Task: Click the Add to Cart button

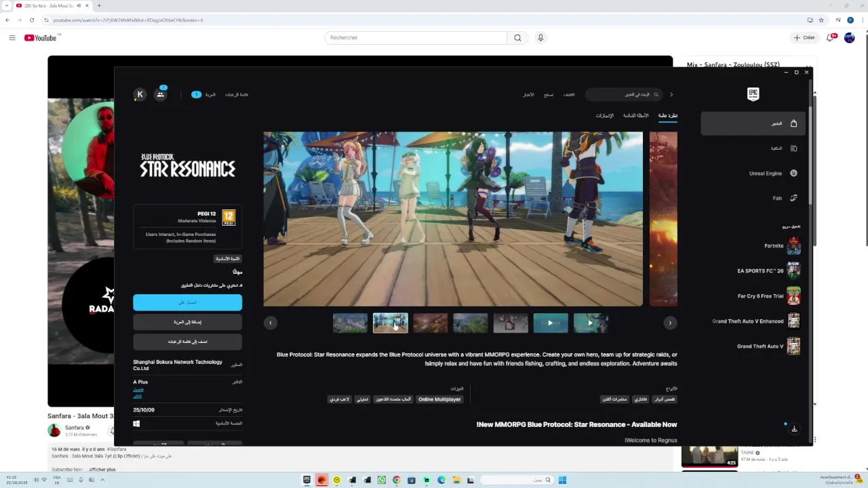Action: coord(187,322)
